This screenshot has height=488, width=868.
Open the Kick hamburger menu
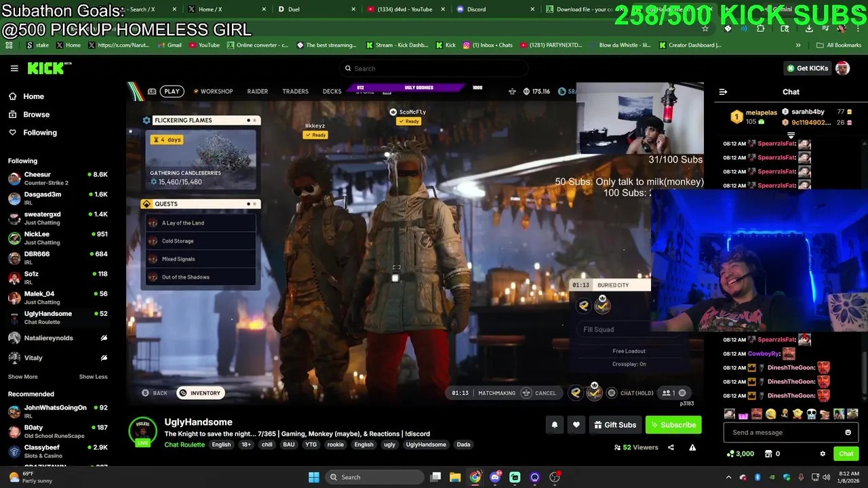pos(14,68)
